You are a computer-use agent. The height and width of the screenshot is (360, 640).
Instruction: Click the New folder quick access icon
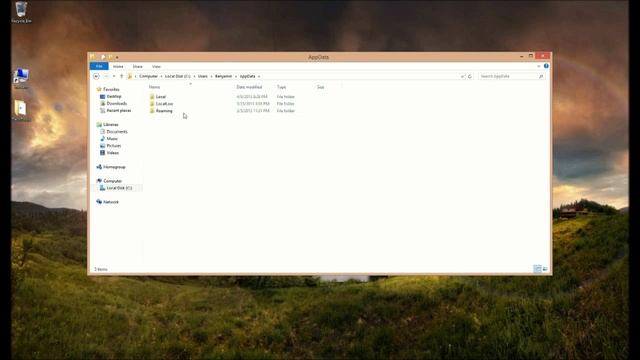pyautogui.click(x=110, y=57)
